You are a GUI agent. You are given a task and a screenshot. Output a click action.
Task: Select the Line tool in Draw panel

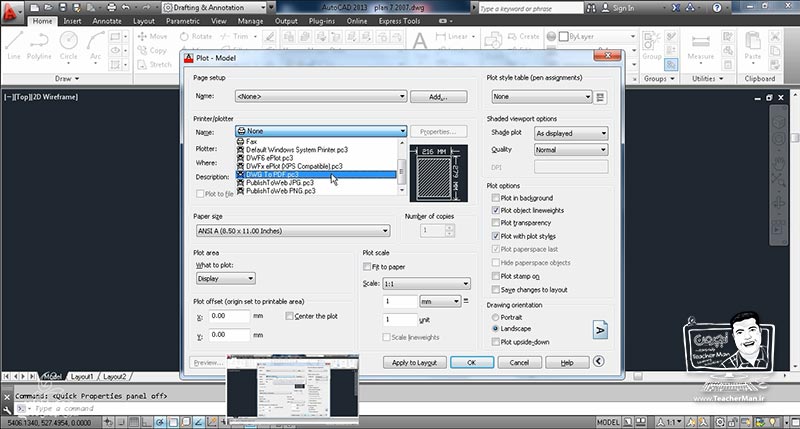[x=14, y=45]
